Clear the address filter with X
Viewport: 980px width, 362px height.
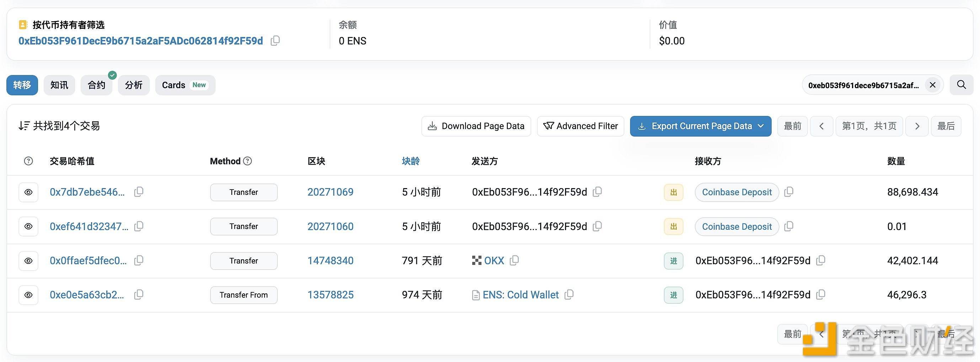pyautogui.click(x=932, y=85)
